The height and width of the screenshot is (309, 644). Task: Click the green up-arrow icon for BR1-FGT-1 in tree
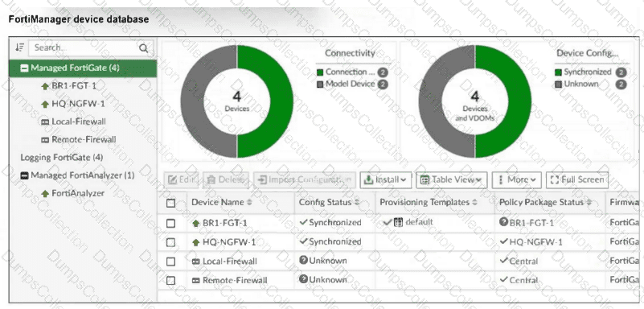tap(45, 86)
